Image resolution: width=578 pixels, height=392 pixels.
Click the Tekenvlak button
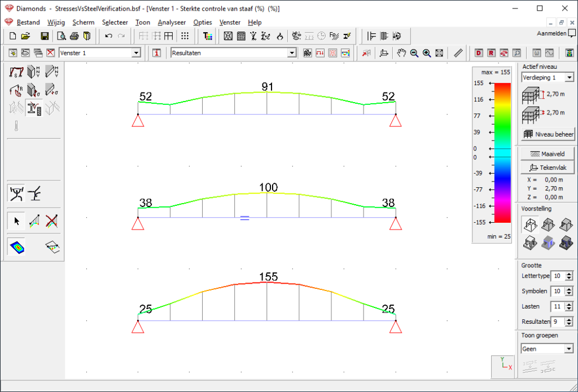(x=548, y=168)
